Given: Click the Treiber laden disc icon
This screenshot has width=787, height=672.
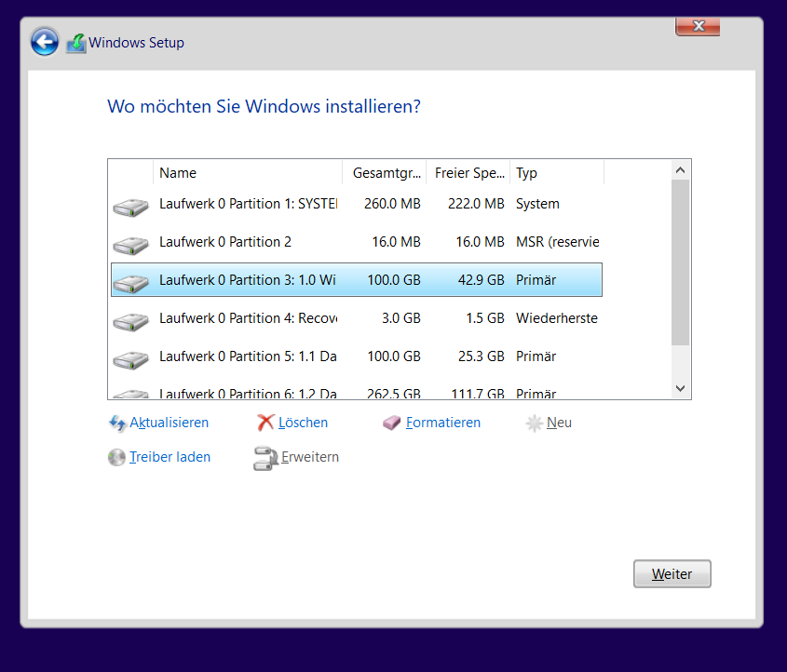Looking at the screenshot, I should 116,457.
